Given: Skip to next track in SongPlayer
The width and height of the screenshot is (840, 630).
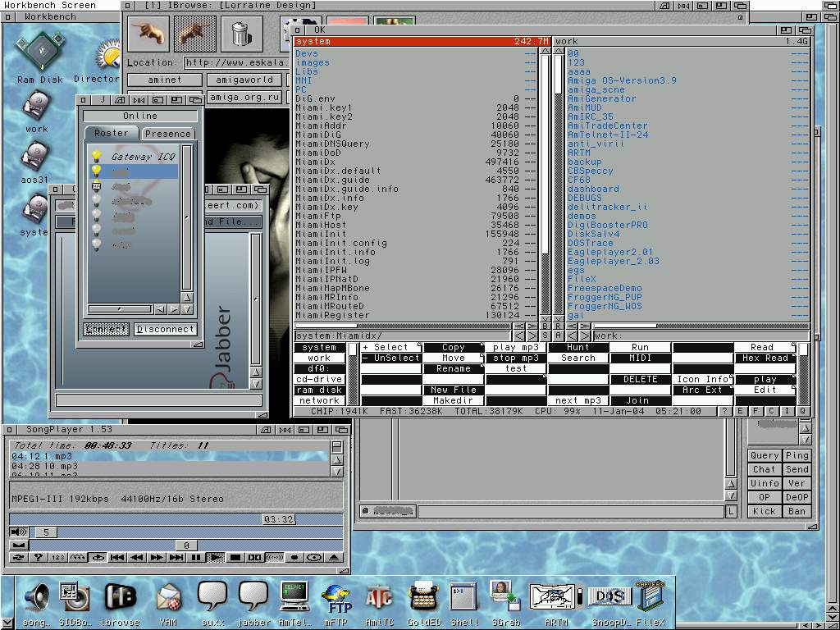Looking at the screenshot, I should pos(176,557).
